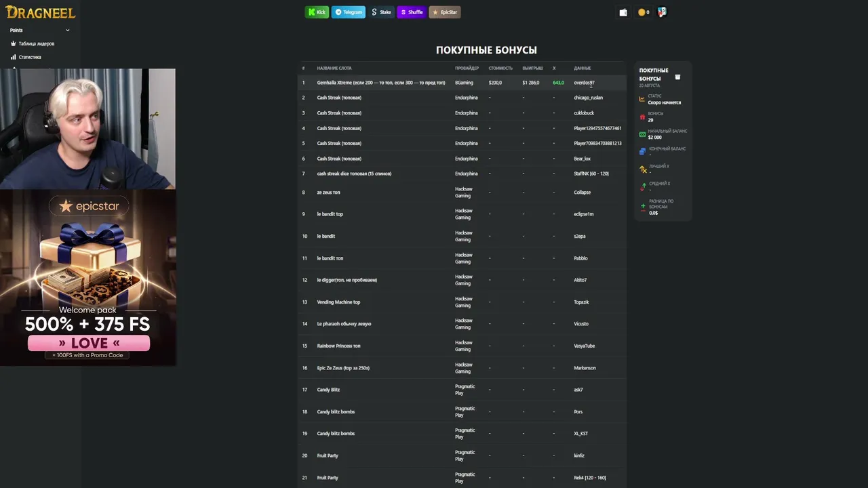Viewport: 868px width, 488px height.
Task: Click the Данные column header
Action: point(582,68)
